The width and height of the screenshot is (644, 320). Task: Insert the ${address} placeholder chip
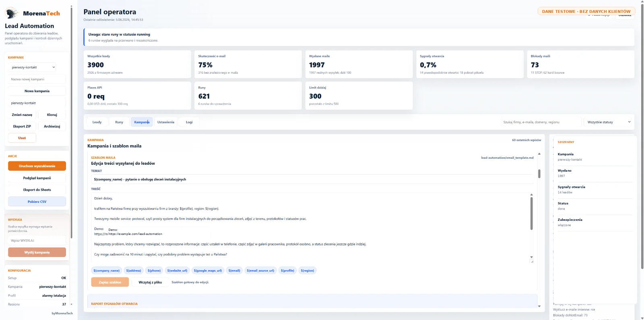coord(134,270)
